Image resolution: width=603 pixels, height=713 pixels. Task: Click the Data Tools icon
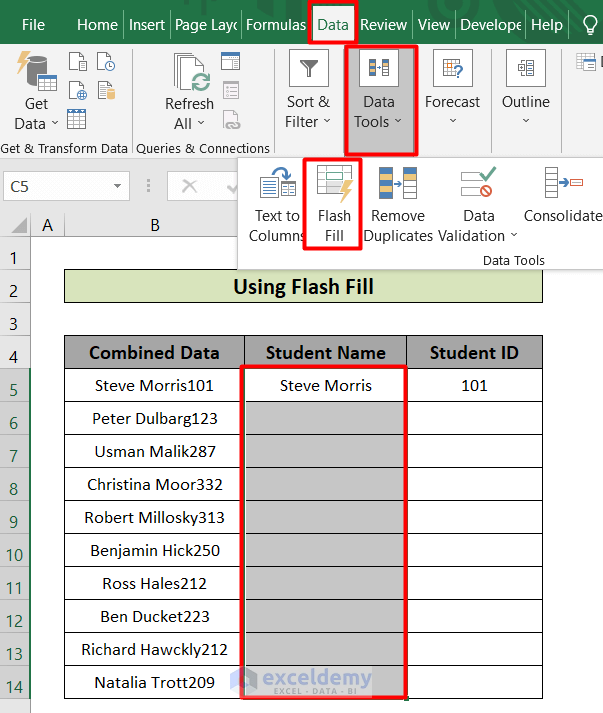click(x=379, y=68)
